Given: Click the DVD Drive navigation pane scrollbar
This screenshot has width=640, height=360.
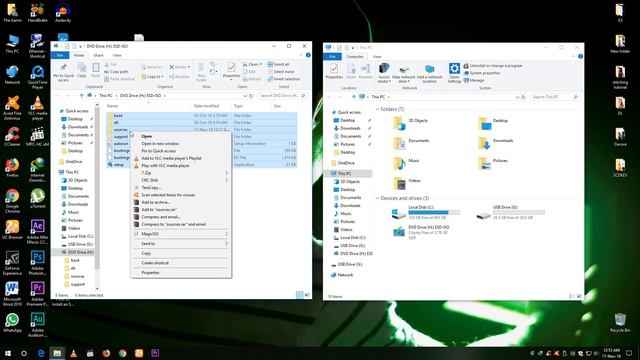Looking at the screenshot, I should [97, 188].
